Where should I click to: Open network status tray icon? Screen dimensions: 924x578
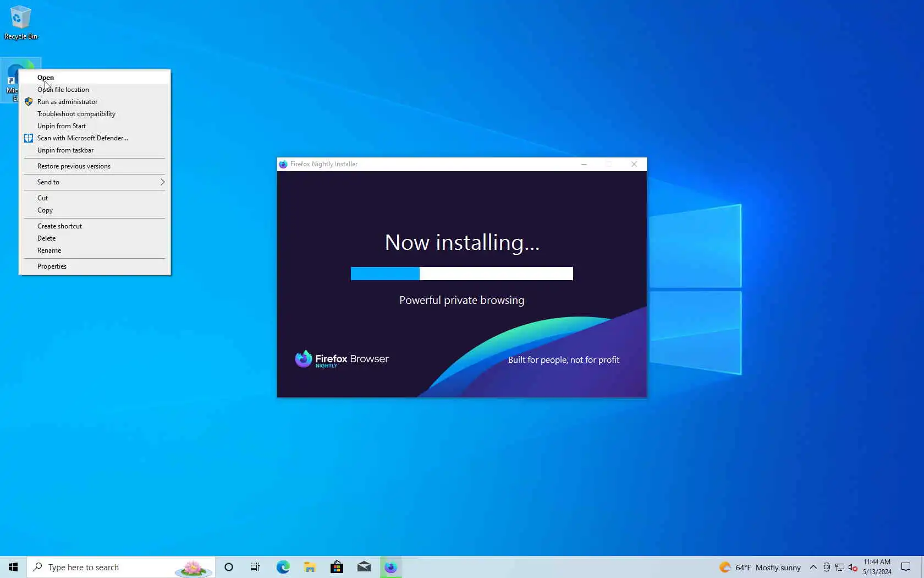pos(839,568)
